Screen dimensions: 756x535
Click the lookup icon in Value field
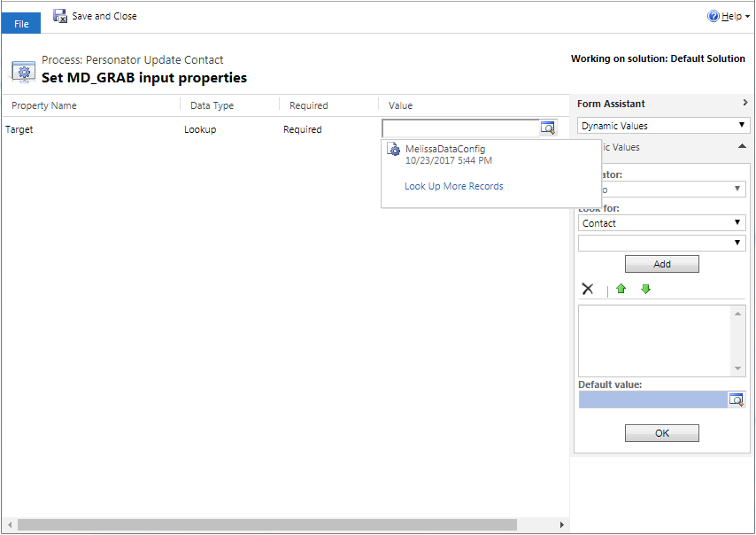pos(548,128)
